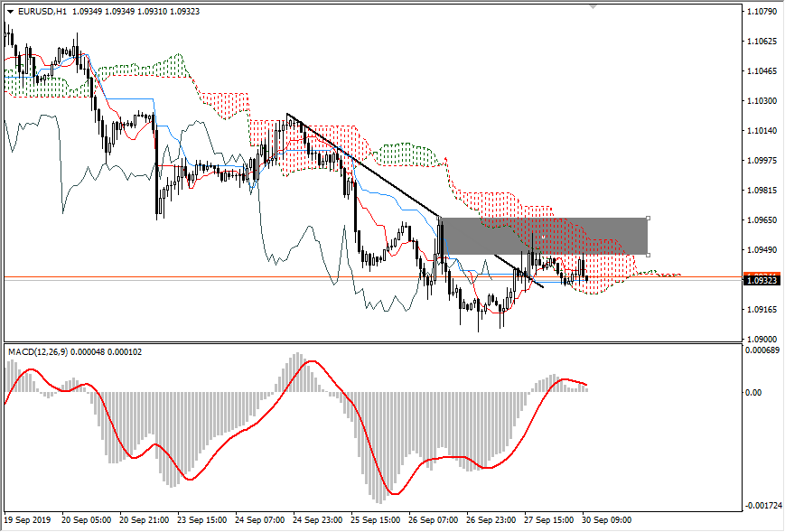Click the 30 Sep 09:00 time label

[x=609, y=520]
